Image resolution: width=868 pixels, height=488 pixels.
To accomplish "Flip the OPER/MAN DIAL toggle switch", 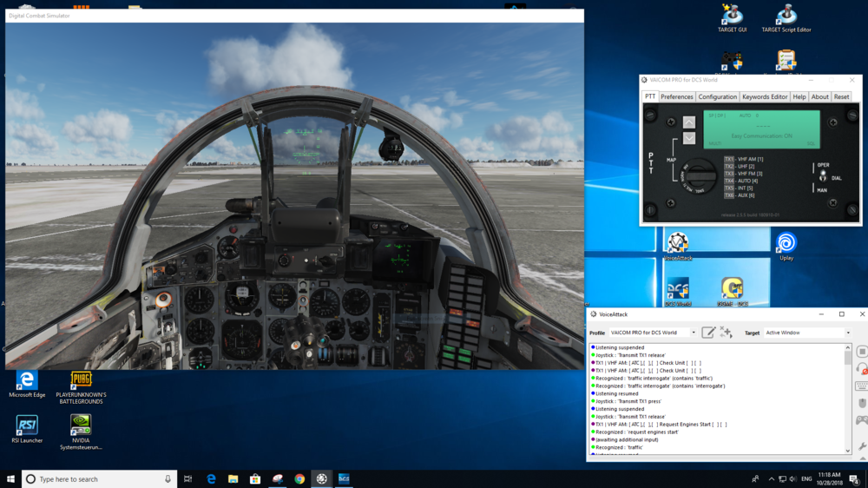I will [x=823, y=176].
